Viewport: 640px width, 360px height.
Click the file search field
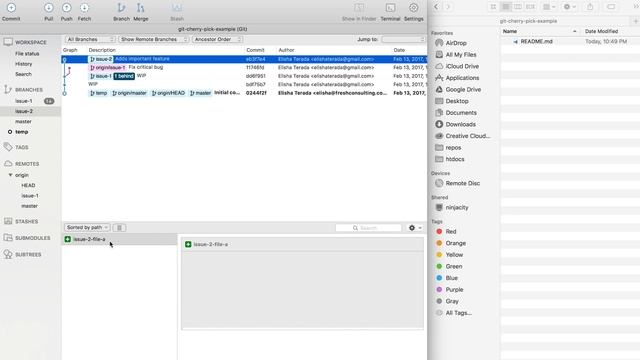pos(368,228)
